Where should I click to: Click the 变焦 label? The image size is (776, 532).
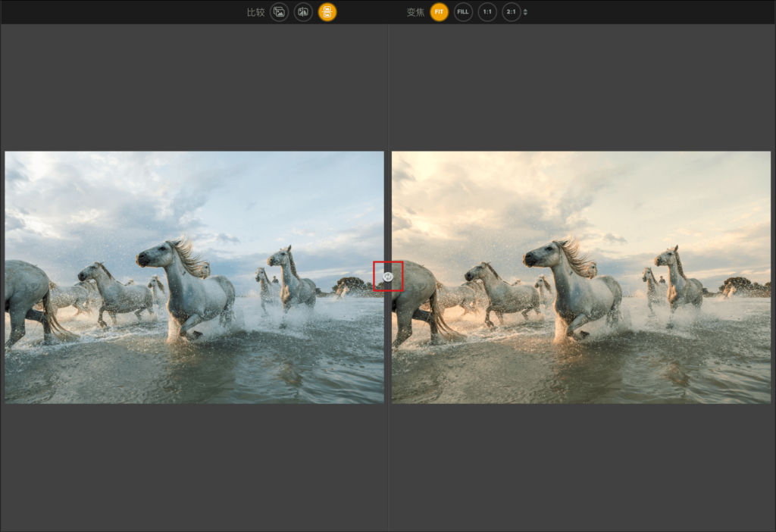[x=416, y=12]
